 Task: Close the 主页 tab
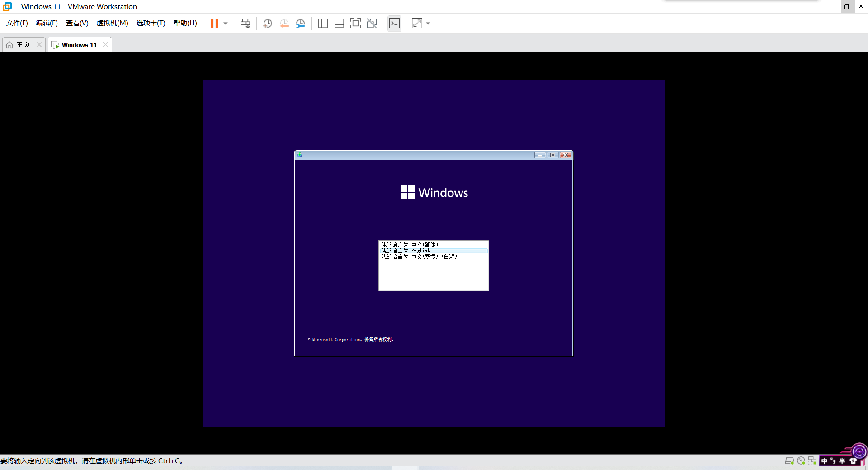(x=39, y=44)
